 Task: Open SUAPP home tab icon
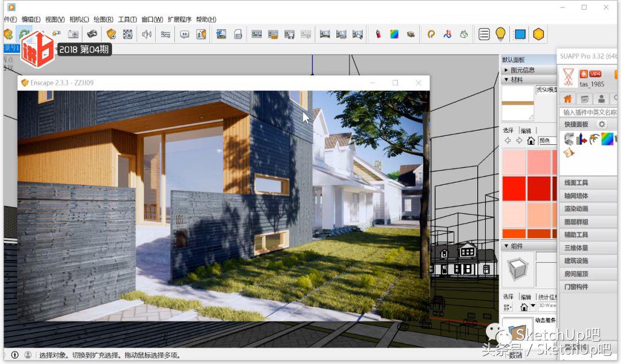point(568,99)
